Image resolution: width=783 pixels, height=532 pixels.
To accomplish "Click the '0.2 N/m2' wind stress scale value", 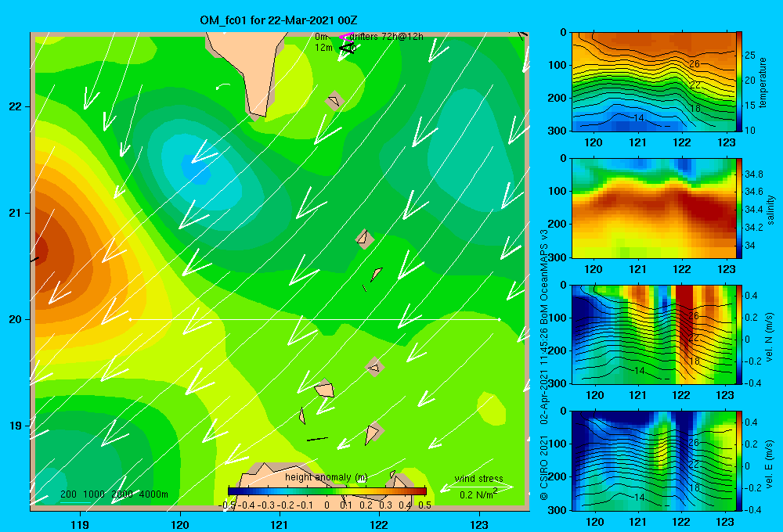I will coord(478,494).
